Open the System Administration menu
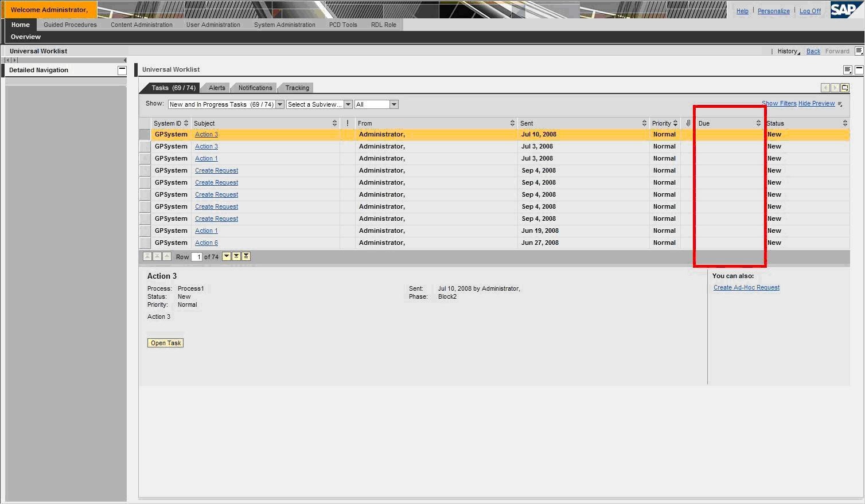The height and width of the screenshot is (504, 865). [x=285, y=25]
